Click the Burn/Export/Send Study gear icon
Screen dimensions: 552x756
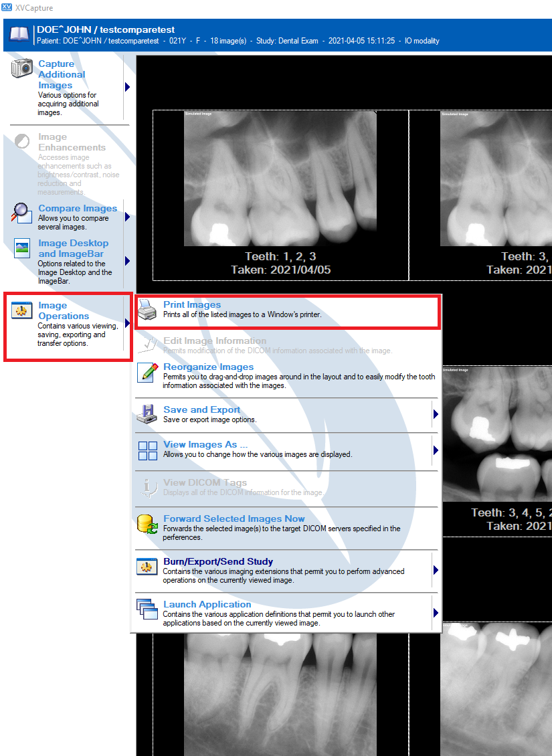coord(147,567)
